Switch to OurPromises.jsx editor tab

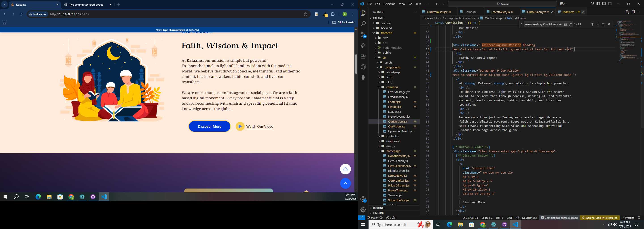coord(437,12)
